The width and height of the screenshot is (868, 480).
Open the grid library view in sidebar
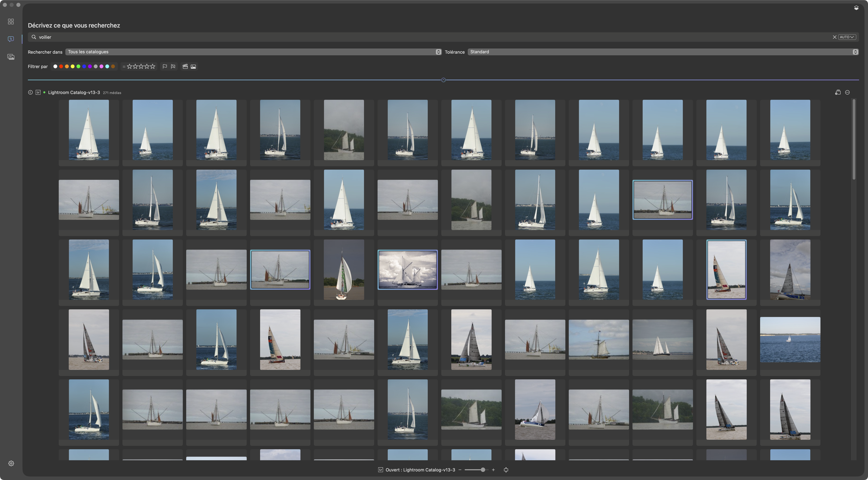click(x=11, y=22)
